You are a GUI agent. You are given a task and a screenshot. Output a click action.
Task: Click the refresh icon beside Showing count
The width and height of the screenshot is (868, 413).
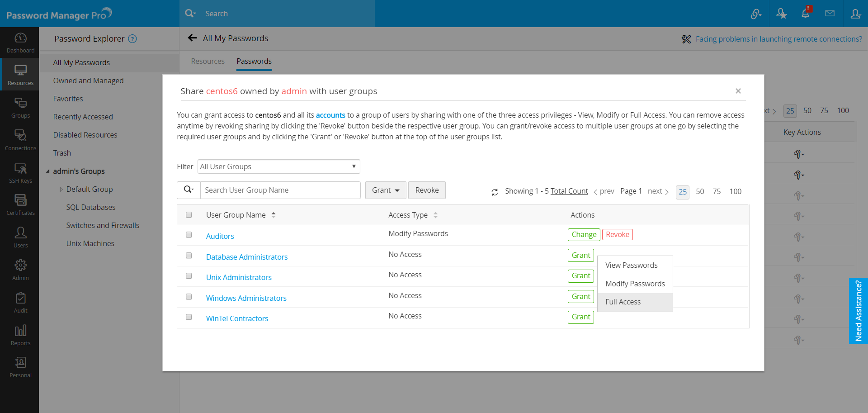[x=495, y=192]
